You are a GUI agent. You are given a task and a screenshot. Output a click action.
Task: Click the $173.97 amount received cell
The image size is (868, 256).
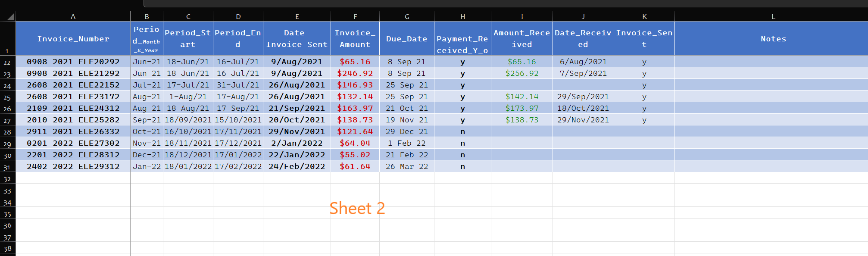[x=522, y=108]
